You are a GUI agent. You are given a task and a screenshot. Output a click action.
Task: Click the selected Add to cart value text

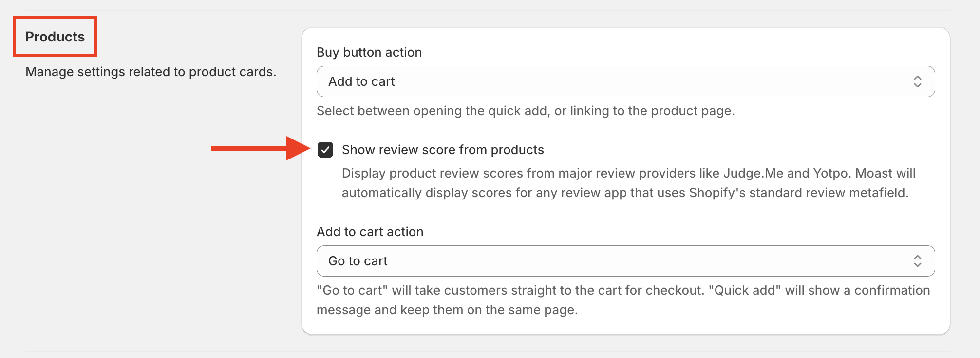point(361,81)
